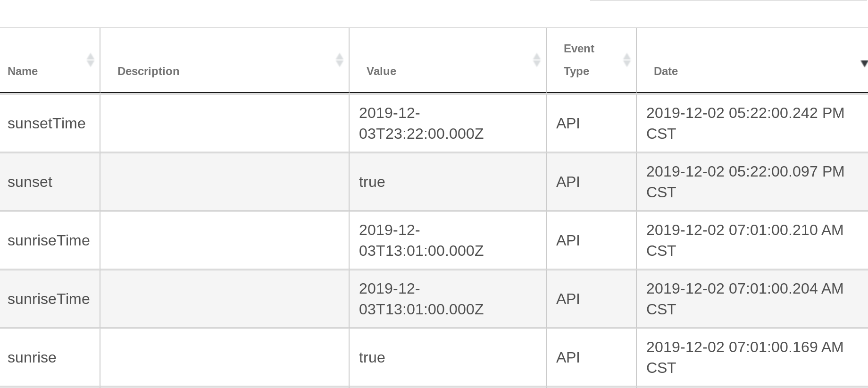Select the sunrise row name cell
Viewport: 868px width, 388px height.
click(x=50, y=357)
